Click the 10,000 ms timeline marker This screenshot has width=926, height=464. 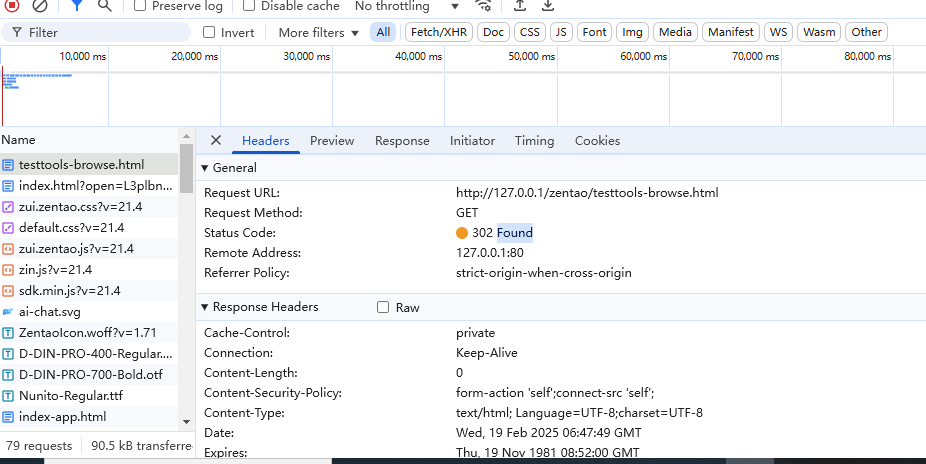click(x=83, y=57)
